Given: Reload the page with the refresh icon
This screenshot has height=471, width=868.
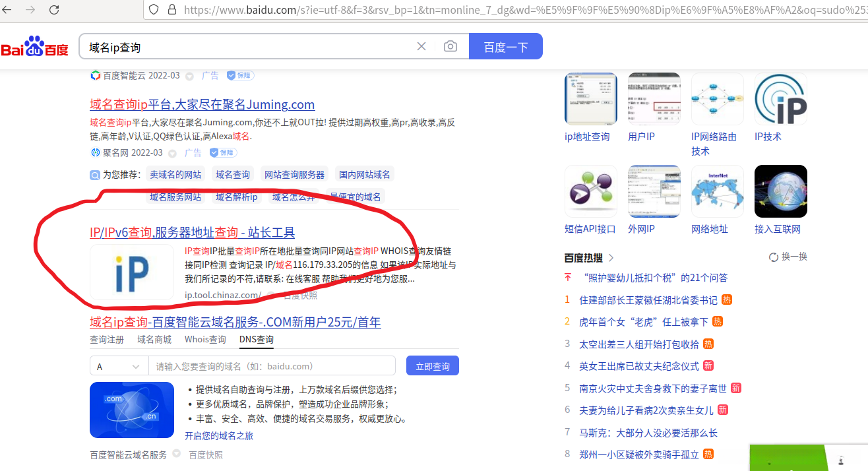Looking at the screenshot, I should click(55, 10).
